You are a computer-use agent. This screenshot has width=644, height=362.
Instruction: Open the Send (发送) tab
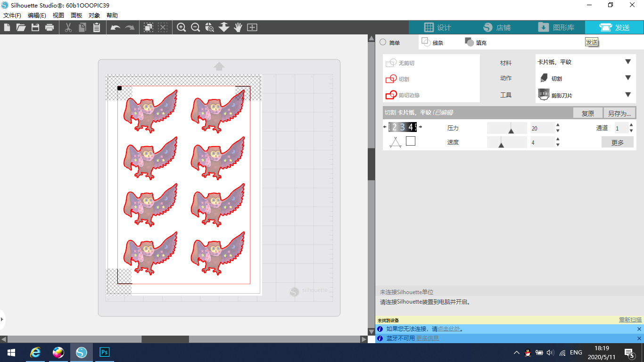(x=614, y=27)
